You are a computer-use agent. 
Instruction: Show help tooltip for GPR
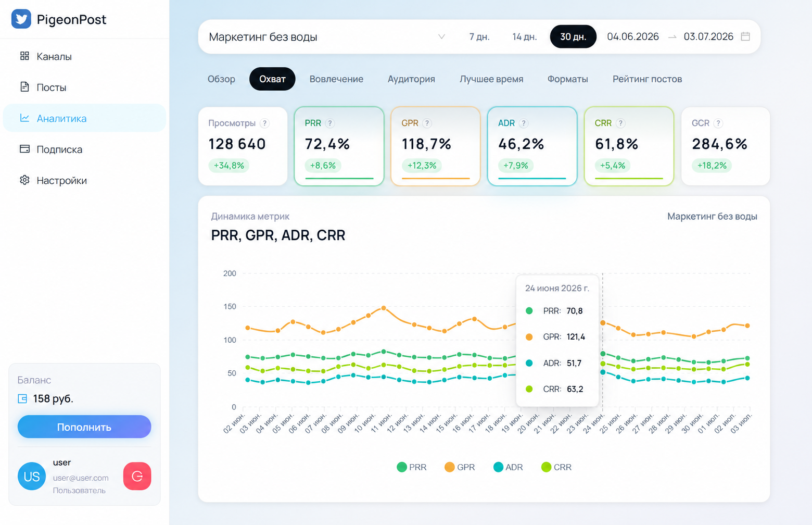[427, 123]
